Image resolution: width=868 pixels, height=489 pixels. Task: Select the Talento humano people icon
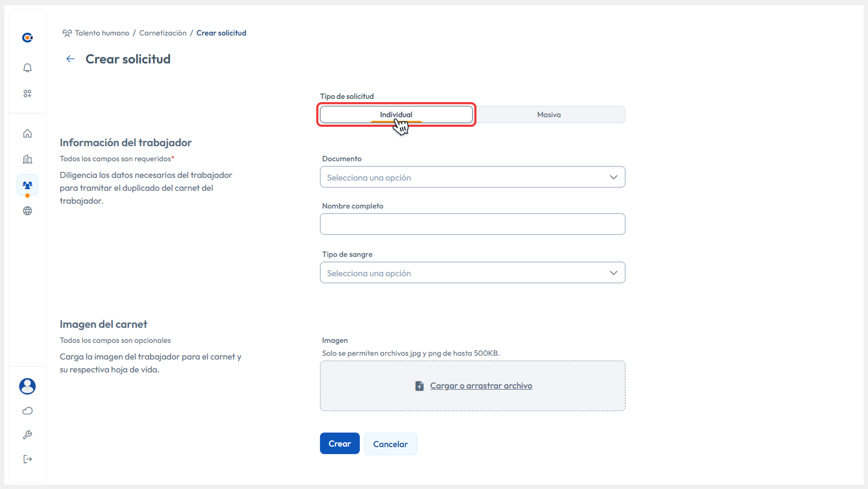27,185
